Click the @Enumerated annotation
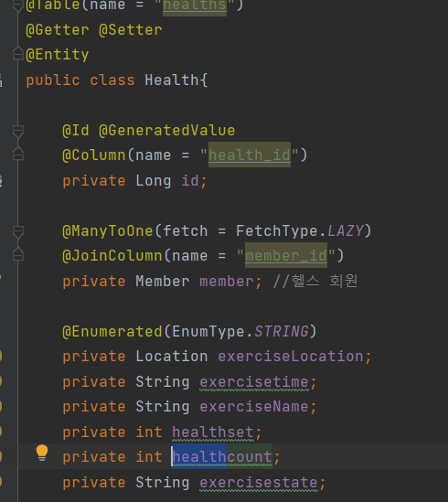 point(112,332)
